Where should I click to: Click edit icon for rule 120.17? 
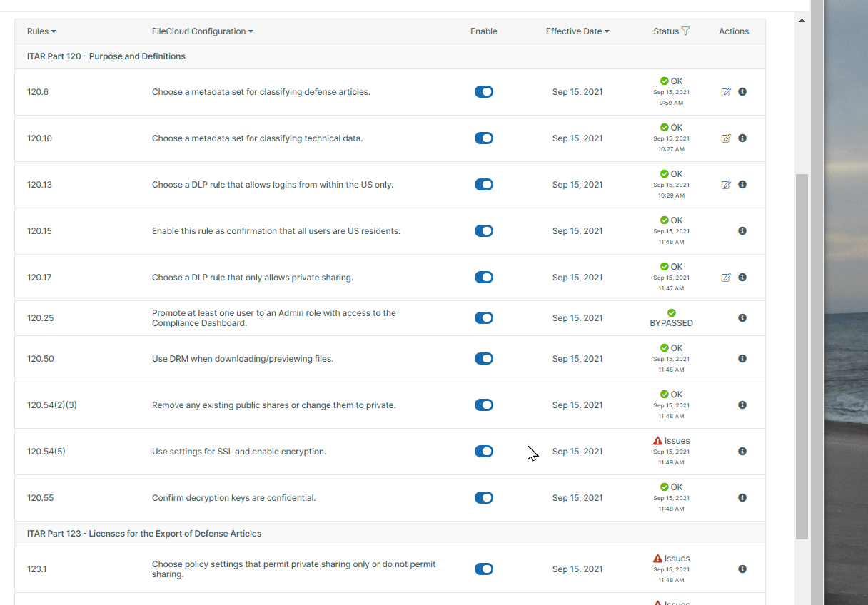coord(726,278)
